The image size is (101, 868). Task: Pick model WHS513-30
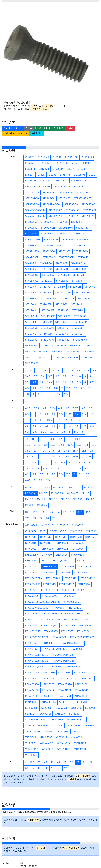point(32,363)
